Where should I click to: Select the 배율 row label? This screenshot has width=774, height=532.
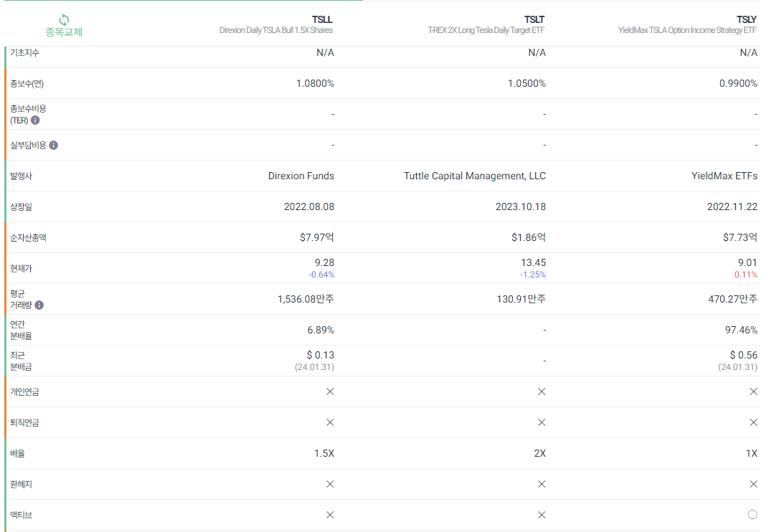point(17,454)
